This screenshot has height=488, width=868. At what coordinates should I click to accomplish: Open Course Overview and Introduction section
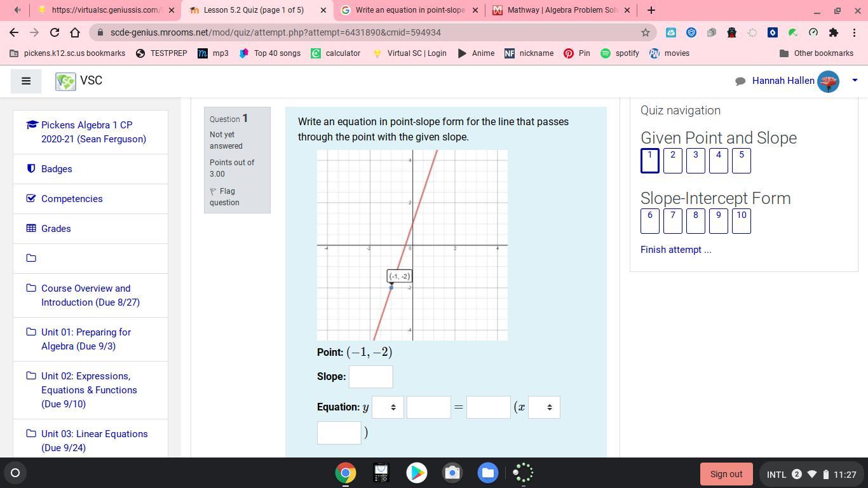[90, 295]
